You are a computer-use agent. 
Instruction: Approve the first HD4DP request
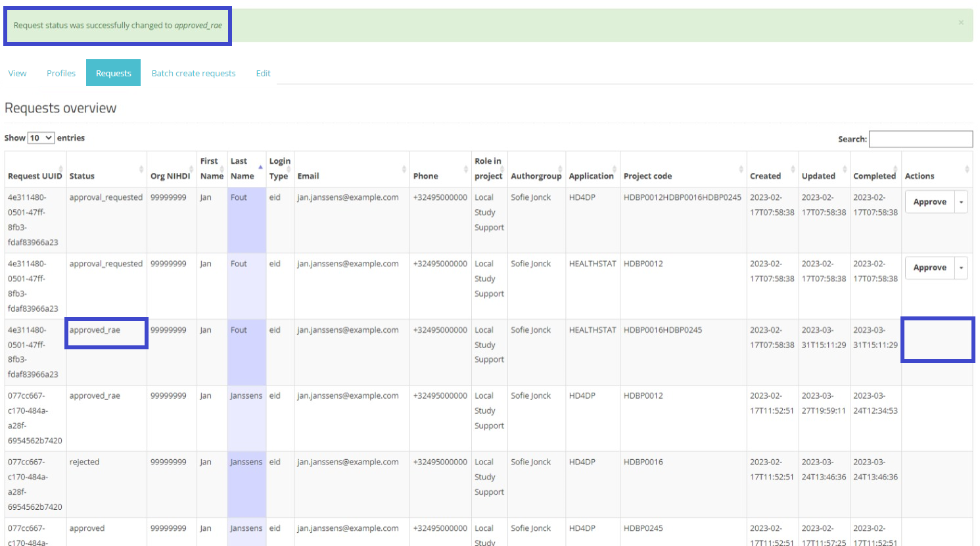click(929, 202)
